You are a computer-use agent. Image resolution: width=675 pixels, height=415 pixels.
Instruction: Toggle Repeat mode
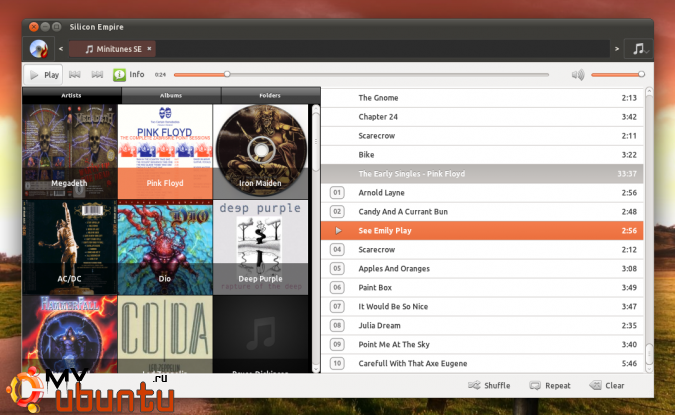[x=550, y=385]
